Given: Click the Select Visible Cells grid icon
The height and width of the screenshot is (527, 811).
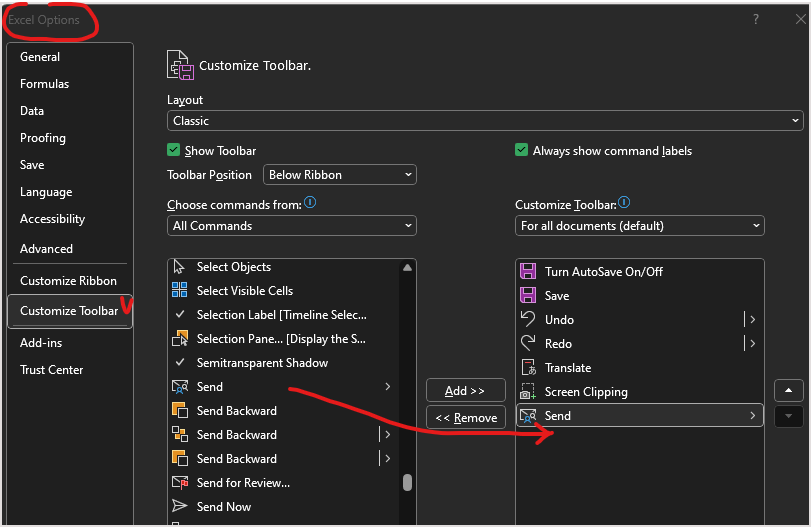Looking at the screenshot, I should pyautogui.click(x=179, y=290).
